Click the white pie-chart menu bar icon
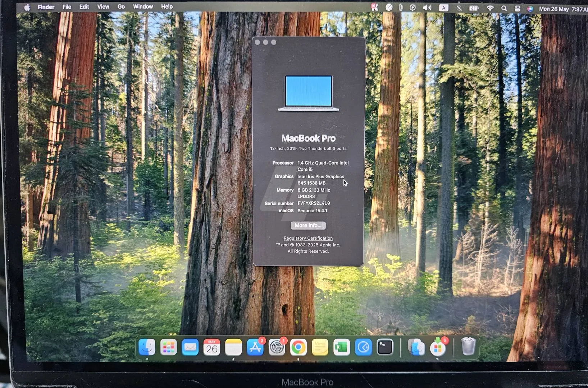 pos(389,7)
